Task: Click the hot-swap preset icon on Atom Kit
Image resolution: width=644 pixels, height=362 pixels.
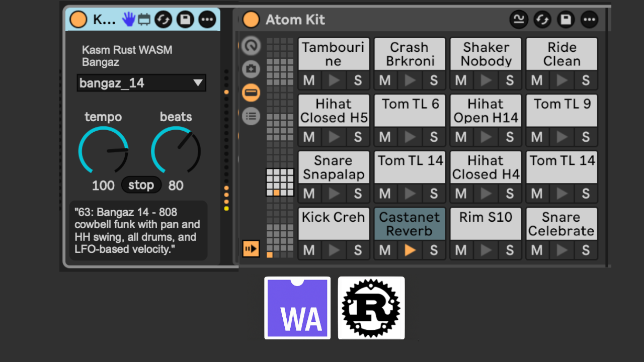Action: pyautogui.click(x=542, y=20)
